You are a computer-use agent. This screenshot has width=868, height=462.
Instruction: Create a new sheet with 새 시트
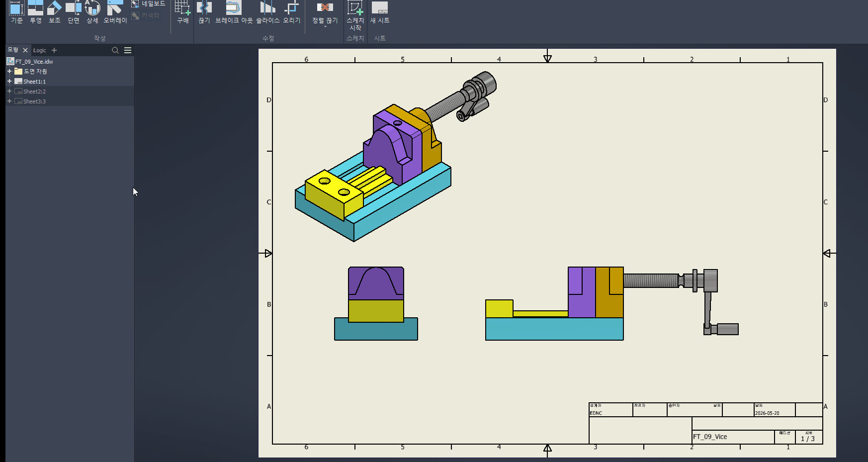380,12
